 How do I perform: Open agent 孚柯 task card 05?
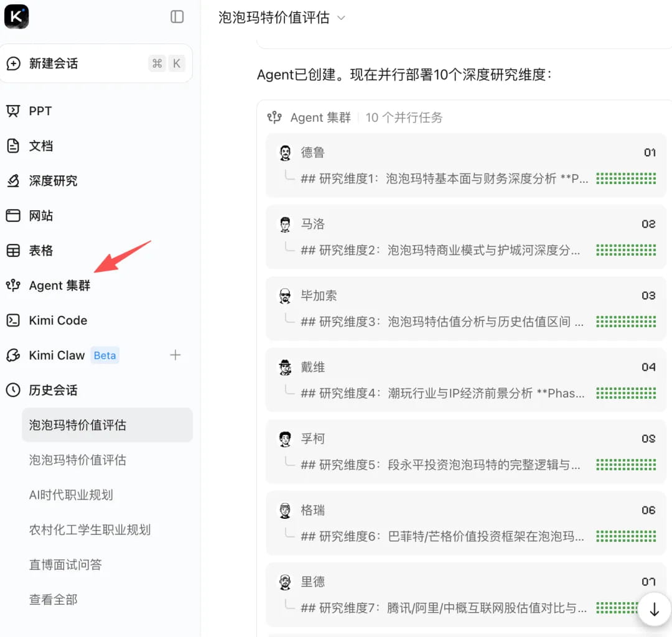(466, 452)
